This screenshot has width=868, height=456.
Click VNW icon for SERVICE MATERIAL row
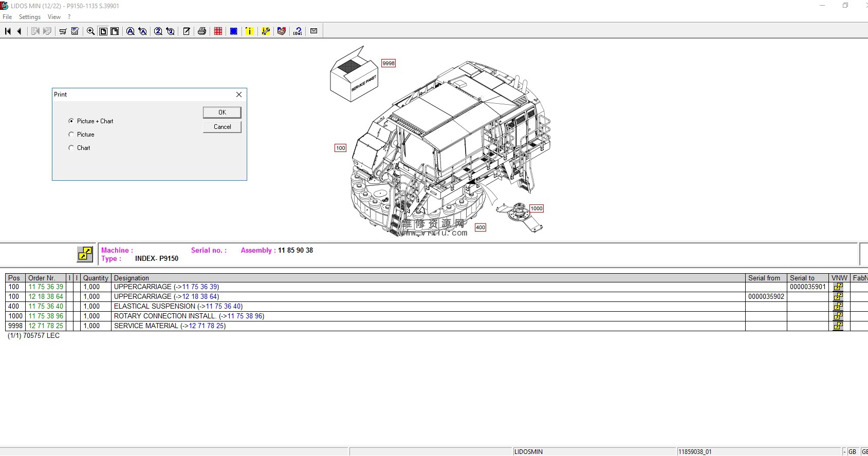pyautogui.click(x=838, y=326)
